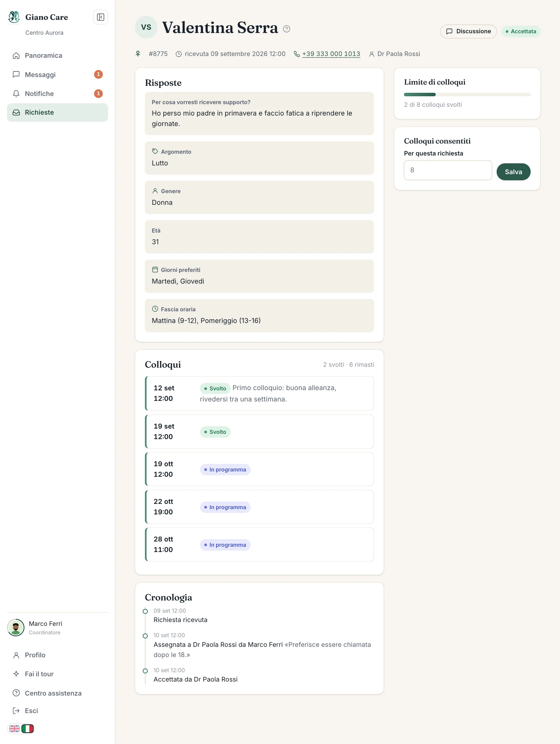Click the Limite di colloqui progress bar
The height and width of the screenshot is (744, 560).
pyautogui.click(x=467, y=95)
